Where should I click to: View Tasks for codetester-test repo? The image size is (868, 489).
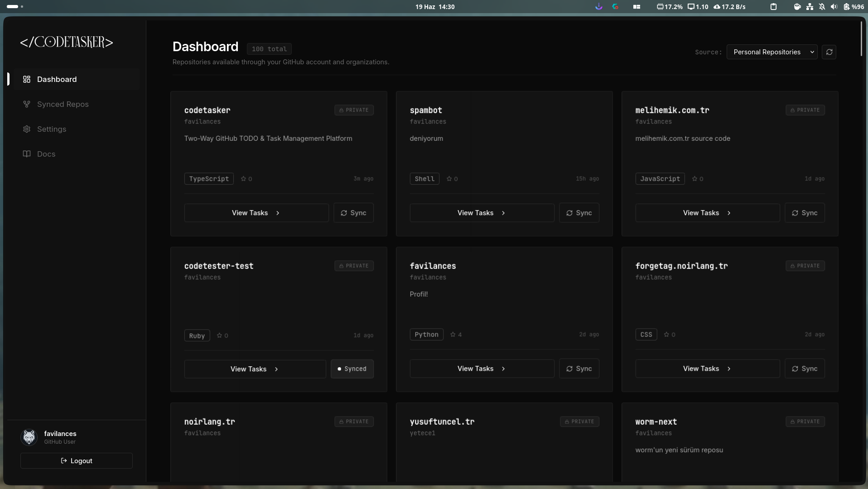[x=255, y=369]
